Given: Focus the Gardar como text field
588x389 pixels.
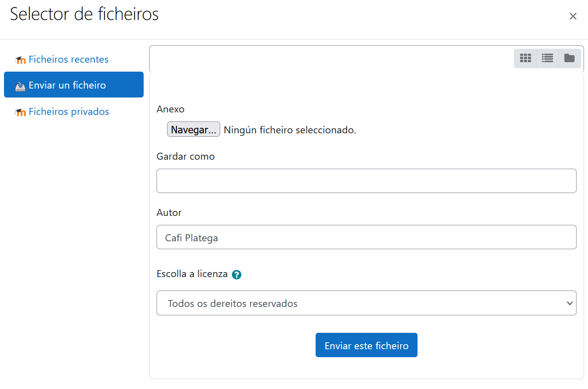Looking at the screenshot, I should tap(366, 181).
